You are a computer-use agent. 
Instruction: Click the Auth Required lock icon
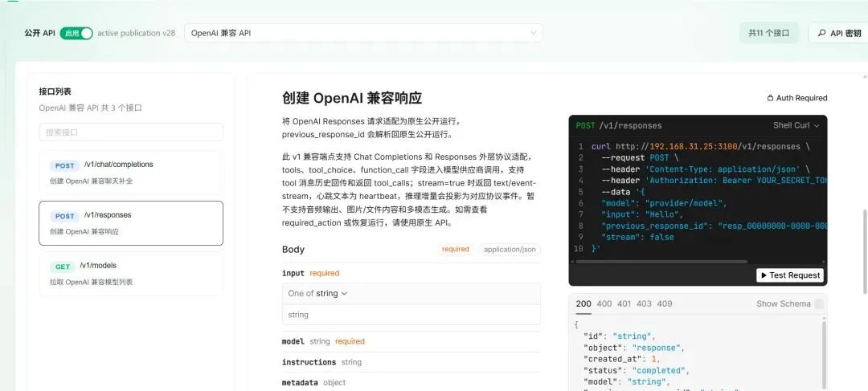pyautogui.click(x=770, y=98)
